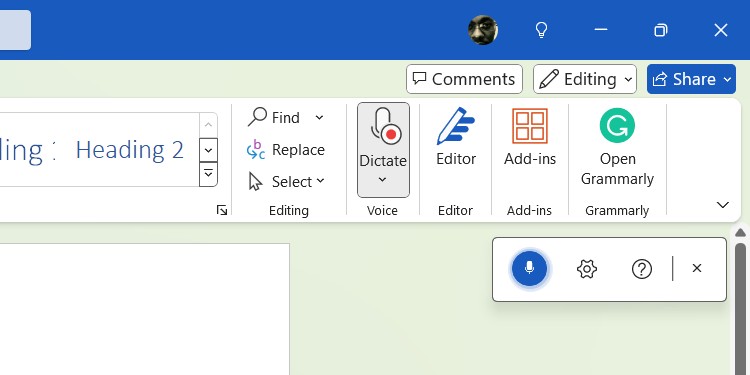The width and height of the screenshot is (750, 375).
Task: Open the Comments pane
Action: click(464, 79)
